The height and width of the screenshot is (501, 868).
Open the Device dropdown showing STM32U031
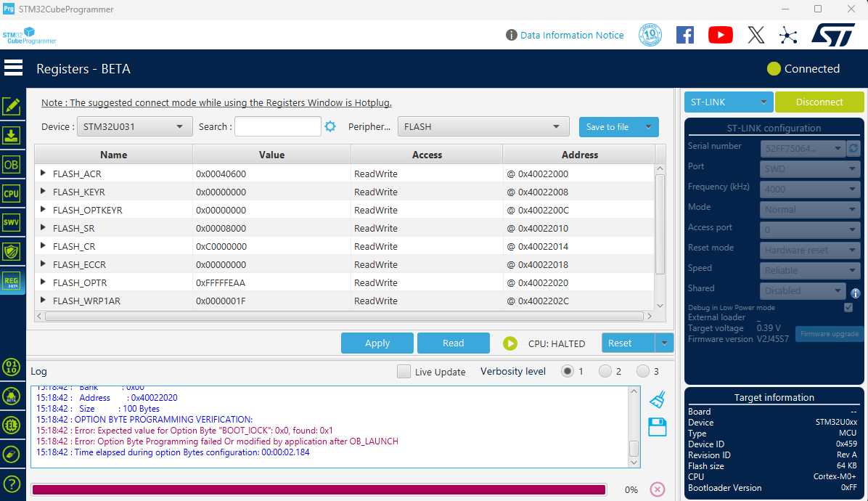pyautogui.click(x=134, y=126)
